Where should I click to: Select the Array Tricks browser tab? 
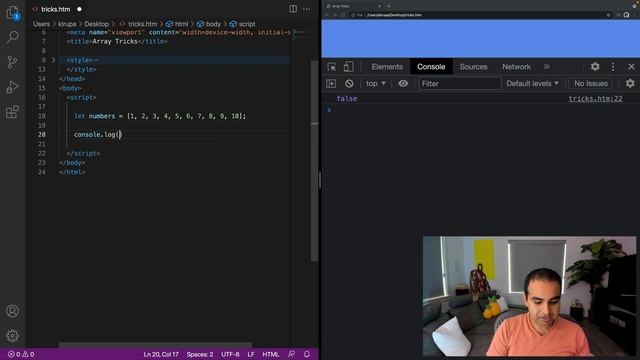[353, 6]
